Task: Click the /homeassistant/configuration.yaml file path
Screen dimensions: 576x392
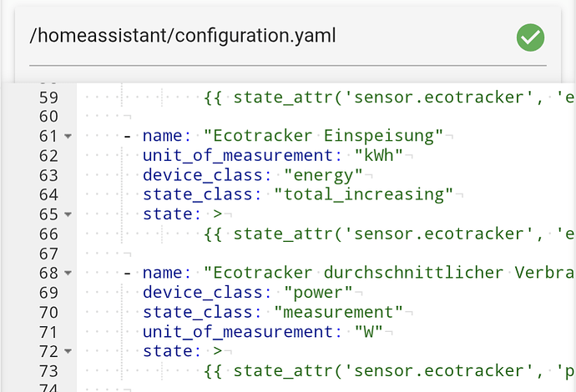Action: tap(183, 36)
